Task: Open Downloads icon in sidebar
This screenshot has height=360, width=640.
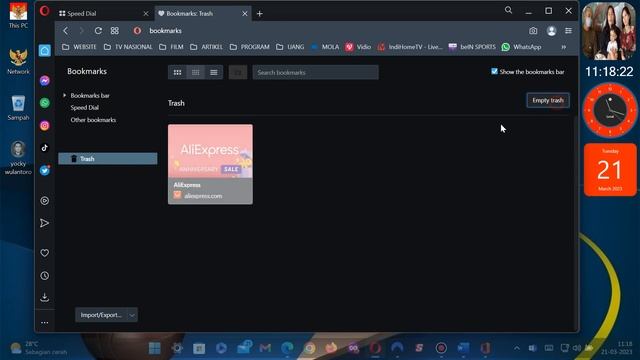Action: pos(44,298)
